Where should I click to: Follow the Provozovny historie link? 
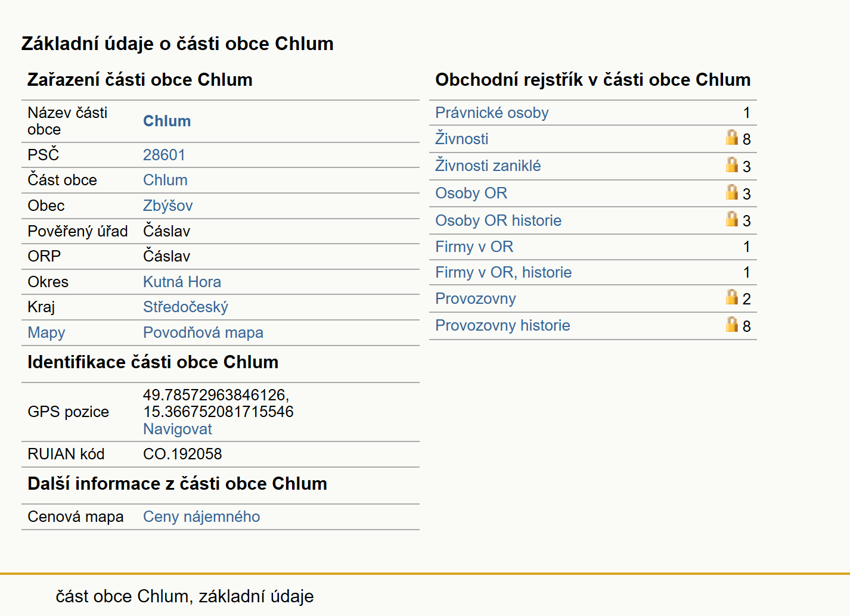point(502,325)
